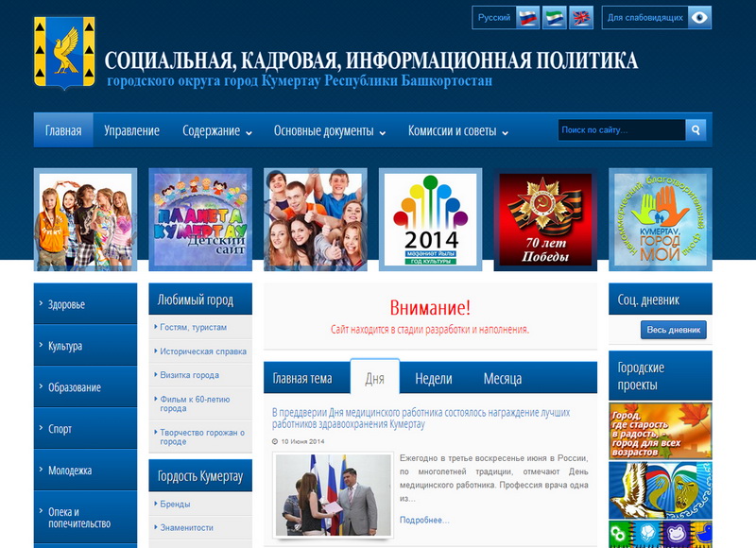Open the Кумертау город мой fund logo
Viewport: 756px width, 548px height.
(660, 219)
